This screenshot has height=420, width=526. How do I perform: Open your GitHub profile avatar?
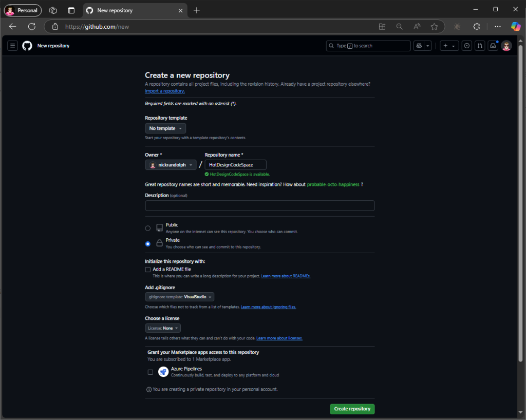pos(506,46)
